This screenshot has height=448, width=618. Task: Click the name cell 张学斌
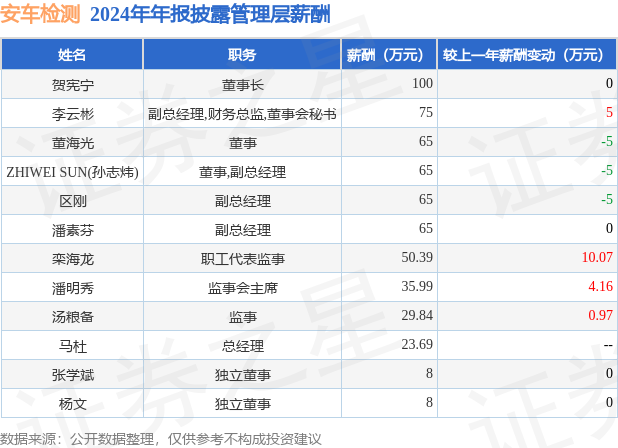73,375
